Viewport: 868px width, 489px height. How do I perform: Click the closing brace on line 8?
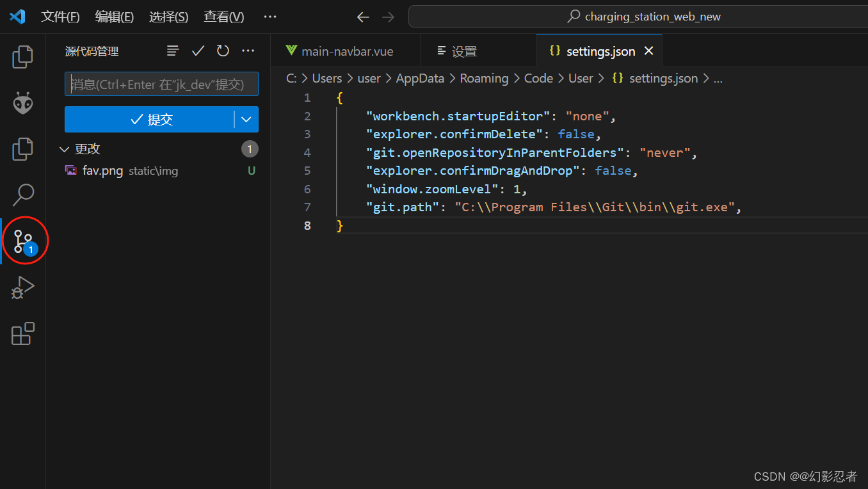tap(340, 225)
